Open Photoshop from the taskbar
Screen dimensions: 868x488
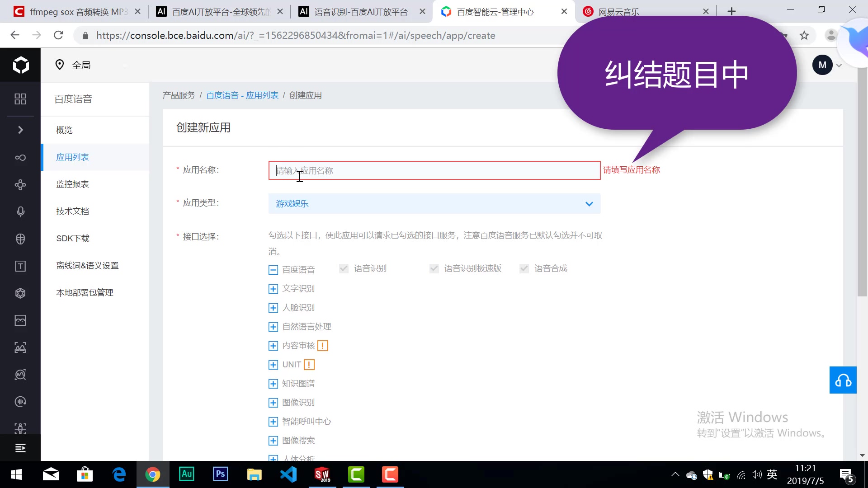coord(221,474)
